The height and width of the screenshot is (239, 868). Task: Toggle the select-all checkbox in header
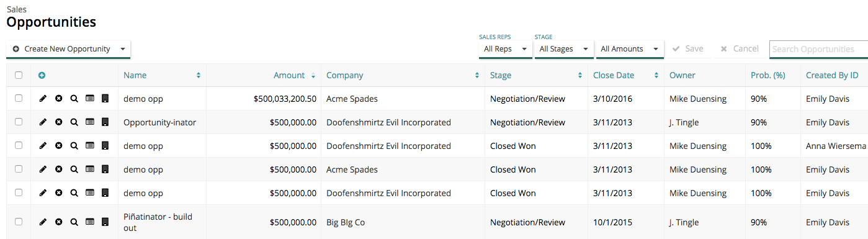19,75
